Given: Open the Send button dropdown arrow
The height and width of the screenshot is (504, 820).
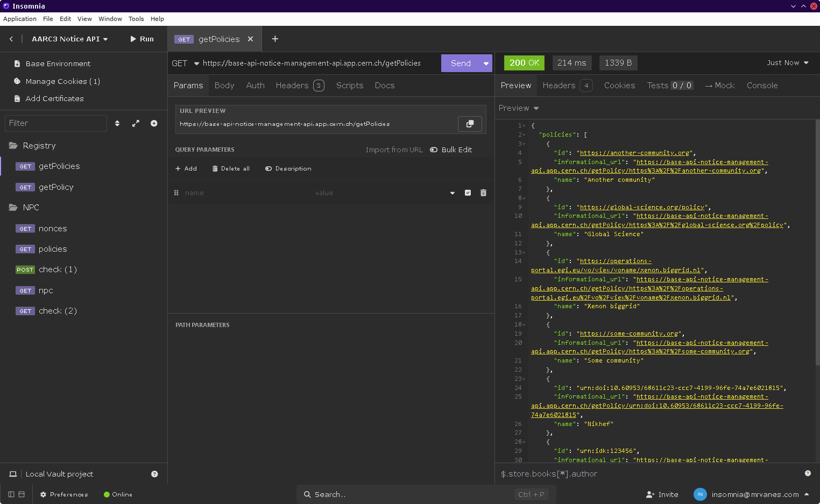Looking at the screenshot, I should pos(486,63).
